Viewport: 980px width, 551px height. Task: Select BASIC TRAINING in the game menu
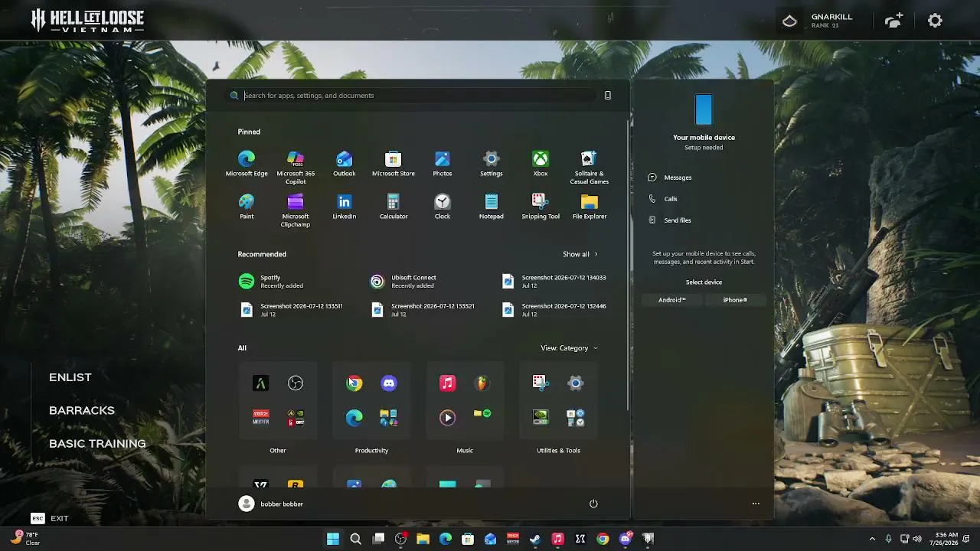click(97, 444)
